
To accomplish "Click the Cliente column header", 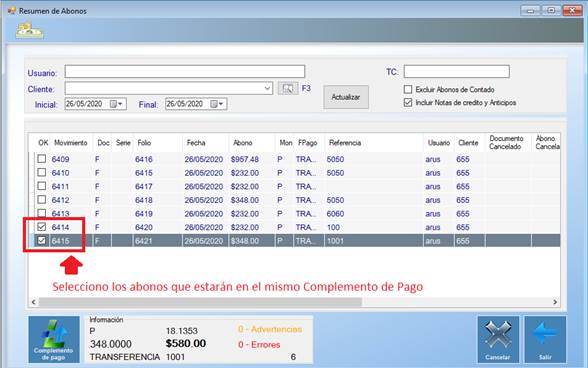I will point(470,143).
